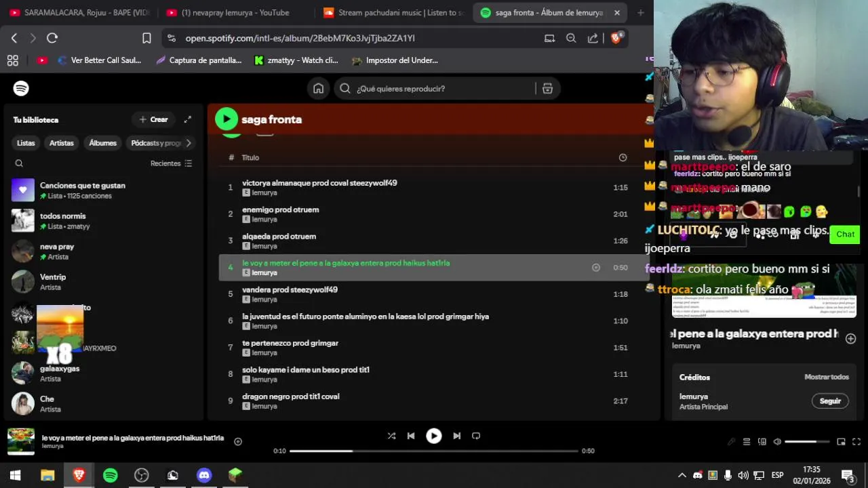Switch to the SARAMALACARA, Rojuu - BAPE tab
The height and width of the screenshot is (488, 868).
point(79,13)
